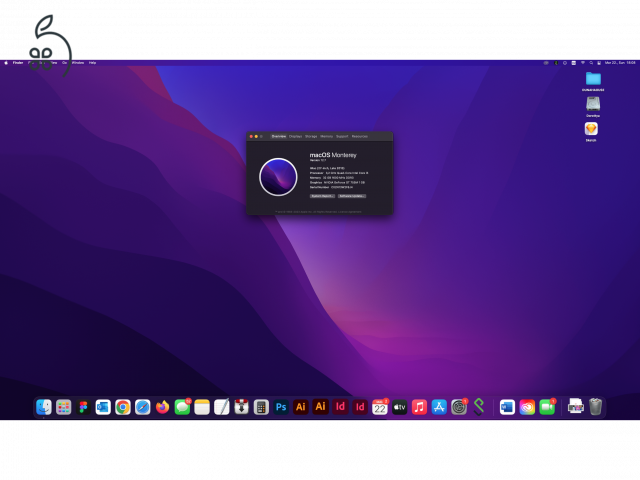Click the System Report button
Screen dimensions: 640x480
click(x=322, y=196)
